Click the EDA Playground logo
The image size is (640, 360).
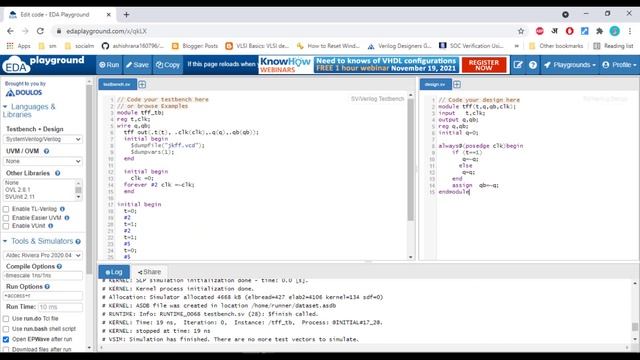tap(43, 64)
